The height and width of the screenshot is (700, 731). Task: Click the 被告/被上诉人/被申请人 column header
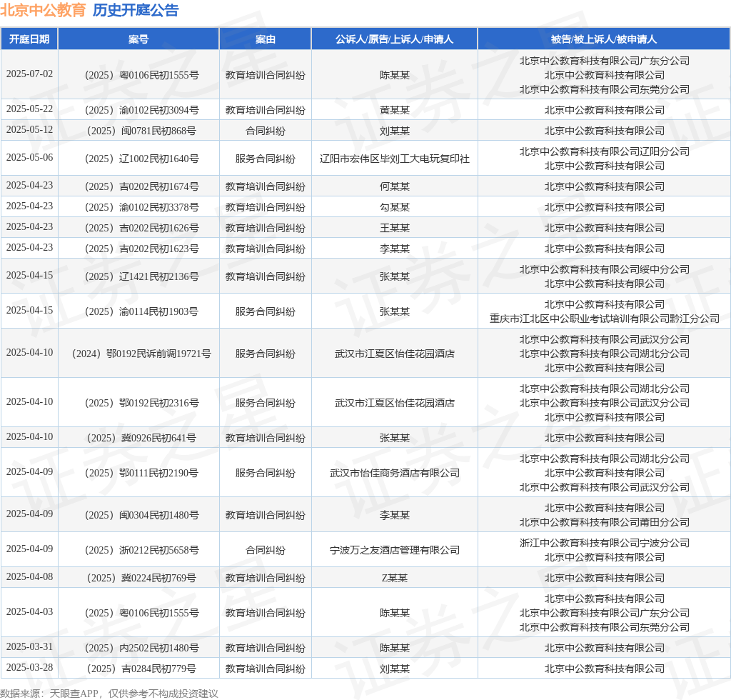point(604,39)
